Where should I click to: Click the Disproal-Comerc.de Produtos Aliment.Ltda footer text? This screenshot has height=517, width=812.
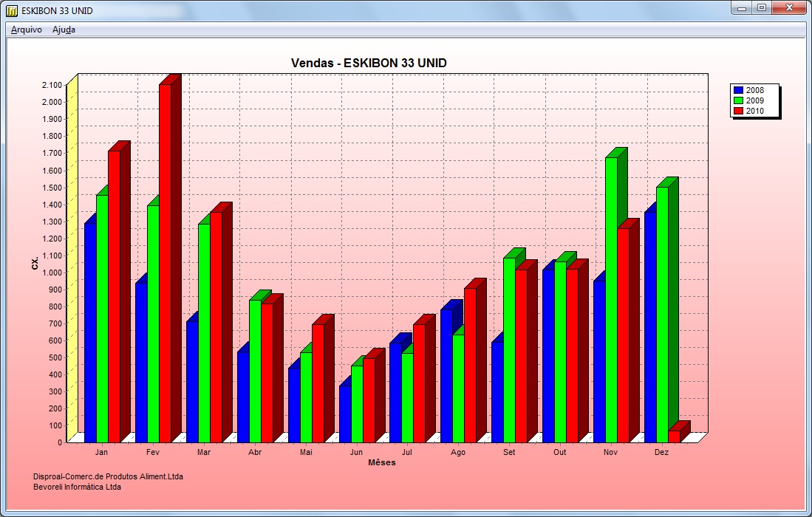[x=108, y=476]
